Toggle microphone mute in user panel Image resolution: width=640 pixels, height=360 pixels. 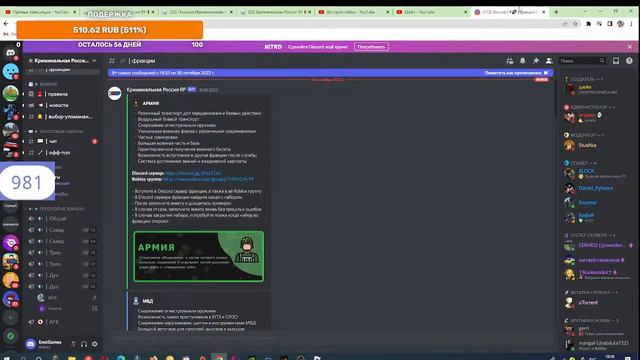73,344
